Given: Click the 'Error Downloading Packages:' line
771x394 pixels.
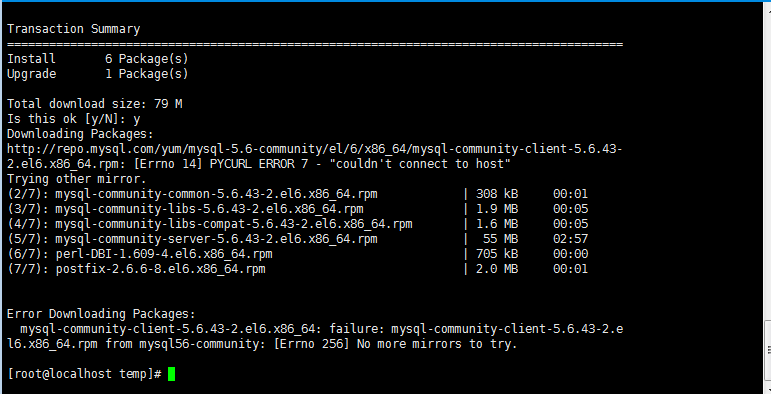Looking at the screenshot, I should click(101, 314).
